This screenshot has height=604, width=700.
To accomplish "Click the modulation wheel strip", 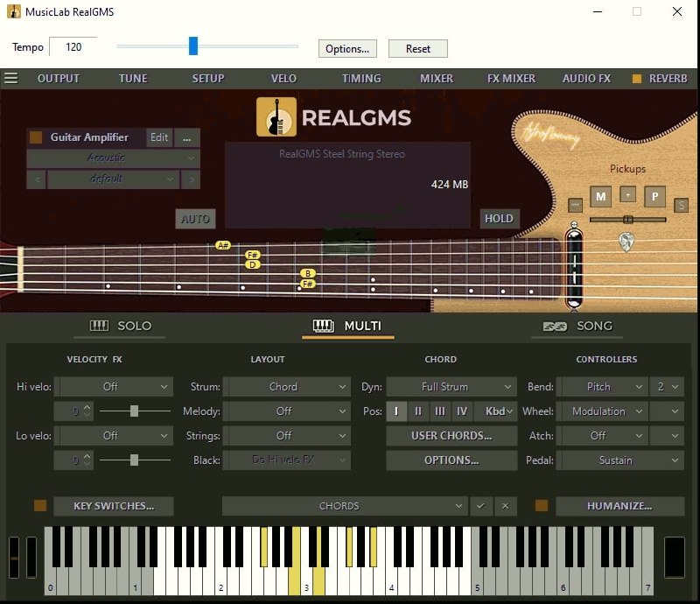I will [31, 557].
